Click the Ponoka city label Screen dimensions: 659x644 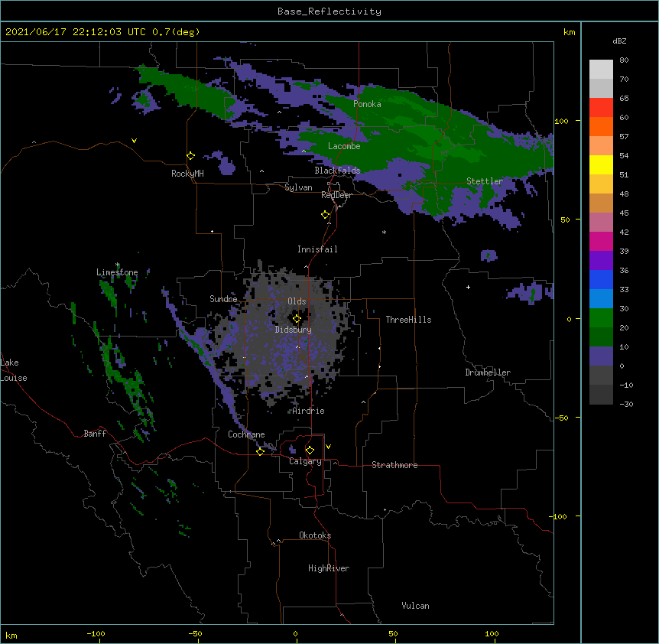click(x=367, y=104)
